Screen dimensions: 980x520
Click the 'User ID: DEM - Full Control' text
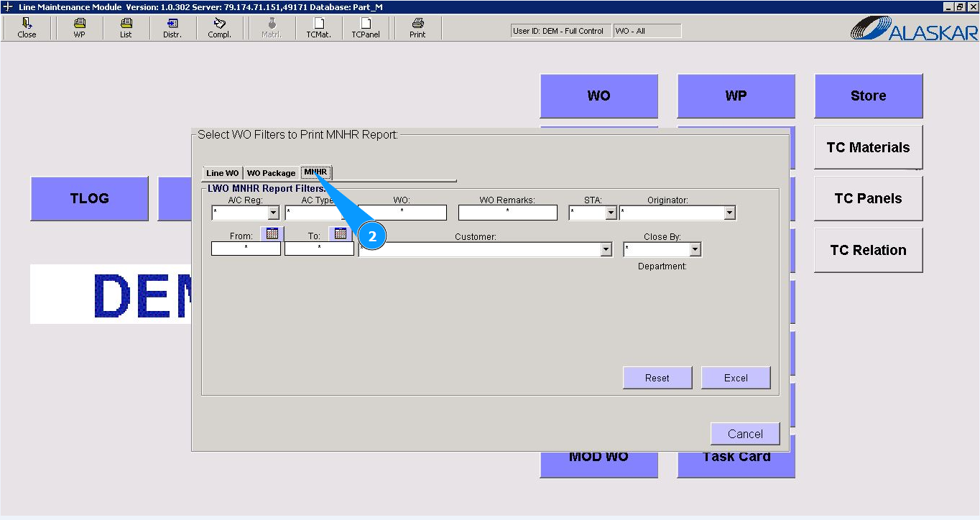pos(558,31)
